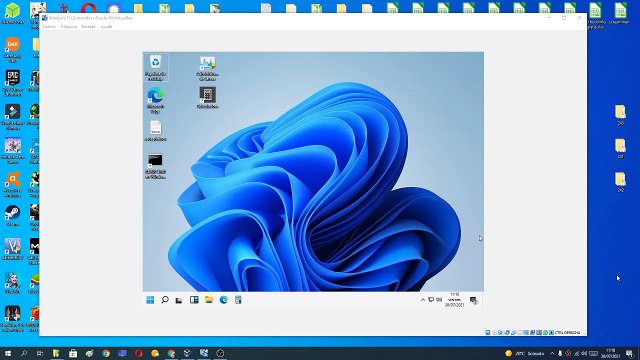
Task: Open host taskbar search magnifier
Action: pos(24,353)
